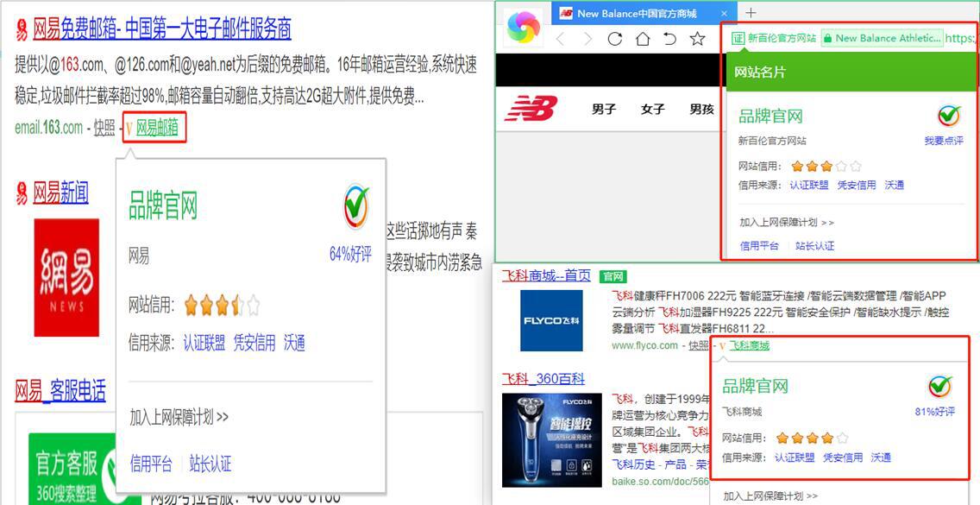Click the browser back arrow

tap(560, 39)
